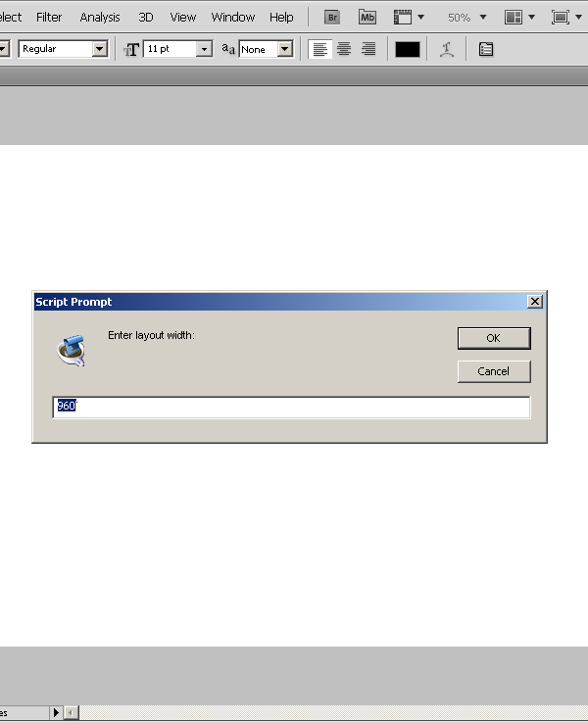Expand the 11 pt font size dropdown
Screen dimensions: 588x723
pos(204,49)
